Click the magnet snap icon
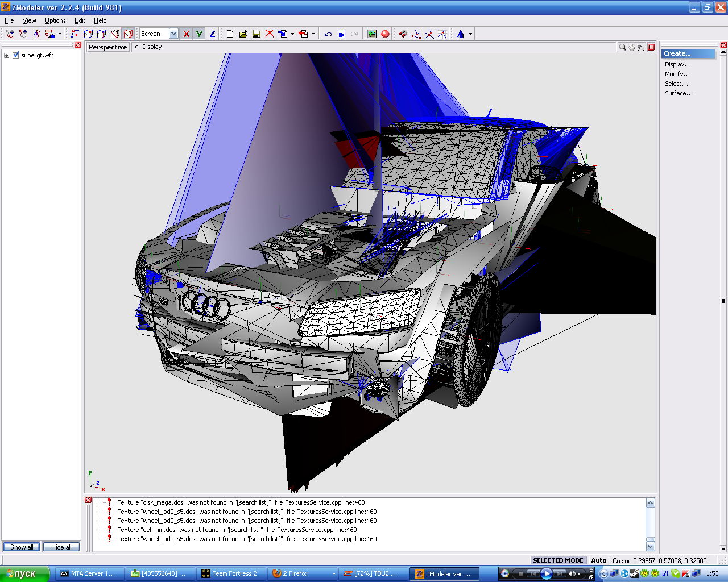 pyautogui.click(x=403, y=34)
